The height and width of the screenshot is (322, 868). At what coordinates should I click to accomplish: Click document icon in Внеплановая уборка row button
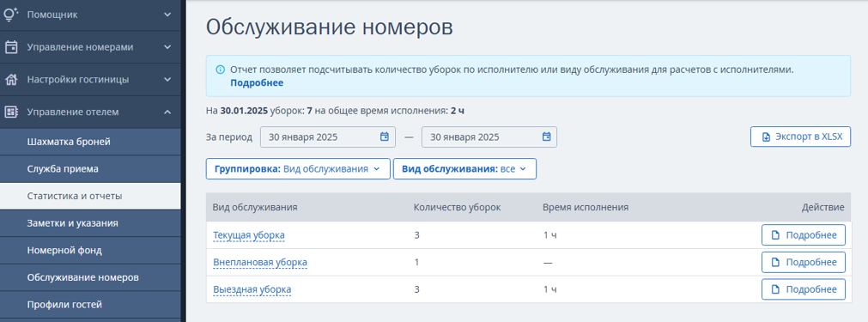[776, 262]
